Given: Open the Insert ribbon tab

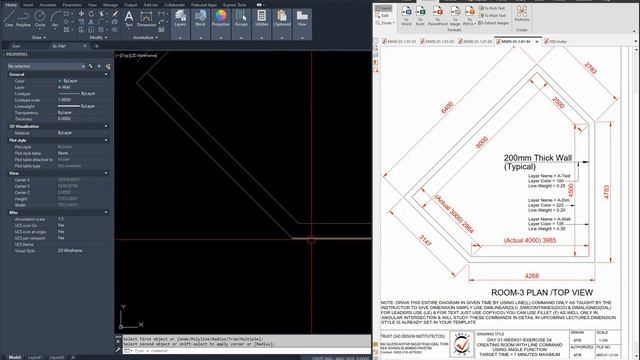Looking at the screenshot, I should 28,5.
